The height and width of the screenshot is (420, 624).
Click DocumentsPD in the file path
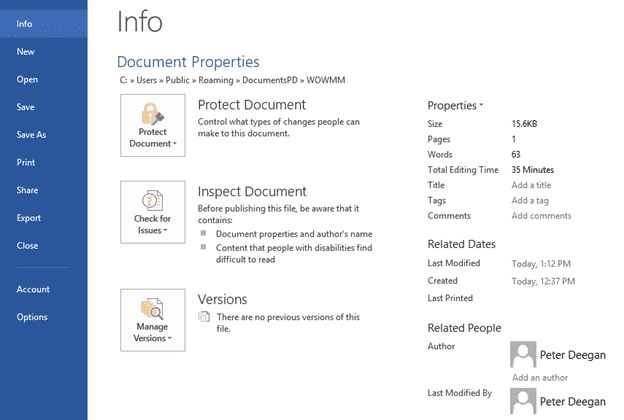(270, 80)
